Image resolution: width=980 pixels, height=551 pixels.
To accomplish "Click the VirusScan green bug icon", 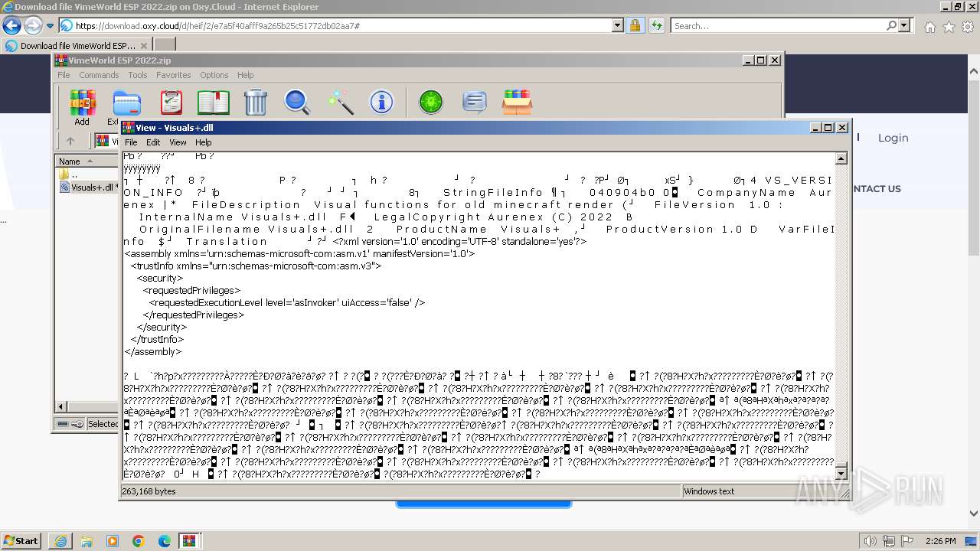I will point(431,102).
